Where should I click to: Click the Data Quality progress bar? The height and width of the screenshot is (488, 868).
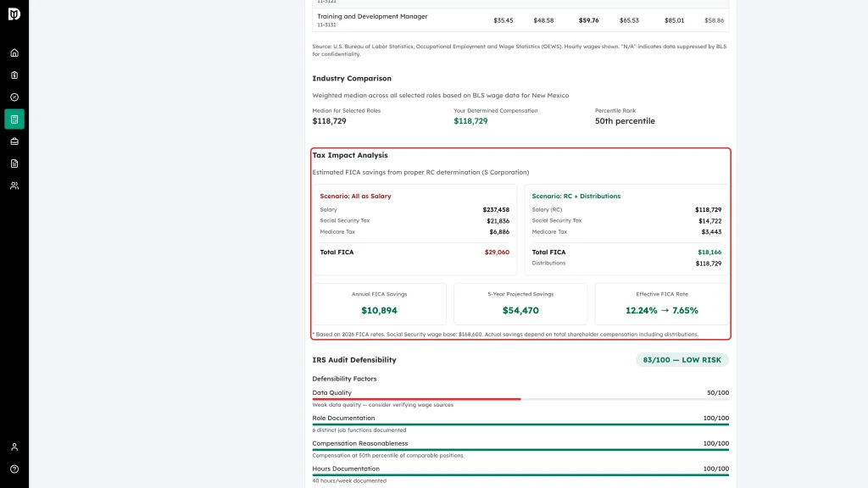pos(520,399)
